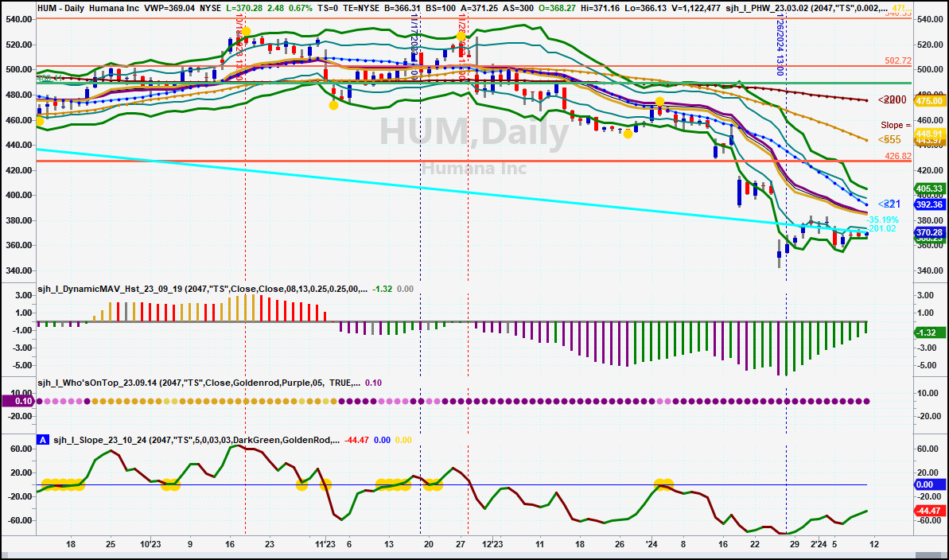
Task: Click the -44.47 value in Slope indicator header
Action: [357, 440]
